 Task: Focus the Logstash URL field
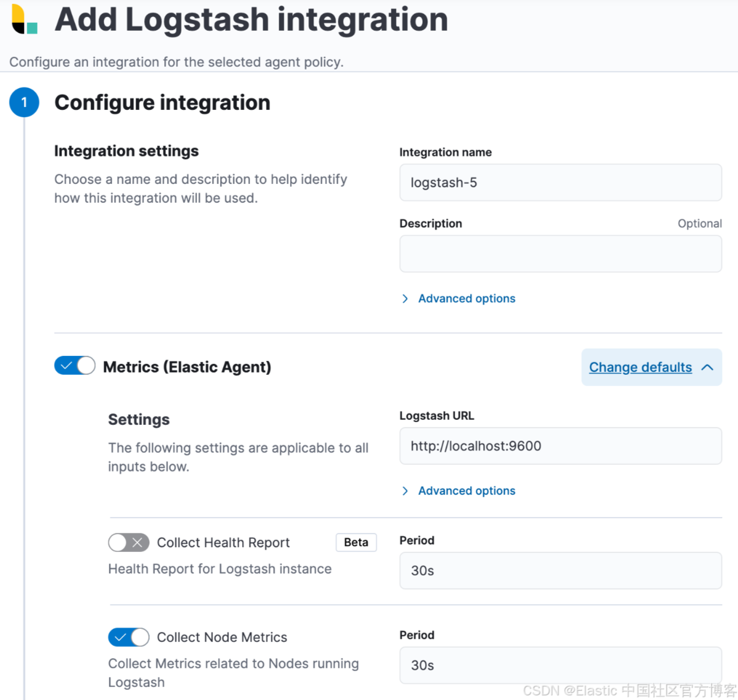[560, 446]
